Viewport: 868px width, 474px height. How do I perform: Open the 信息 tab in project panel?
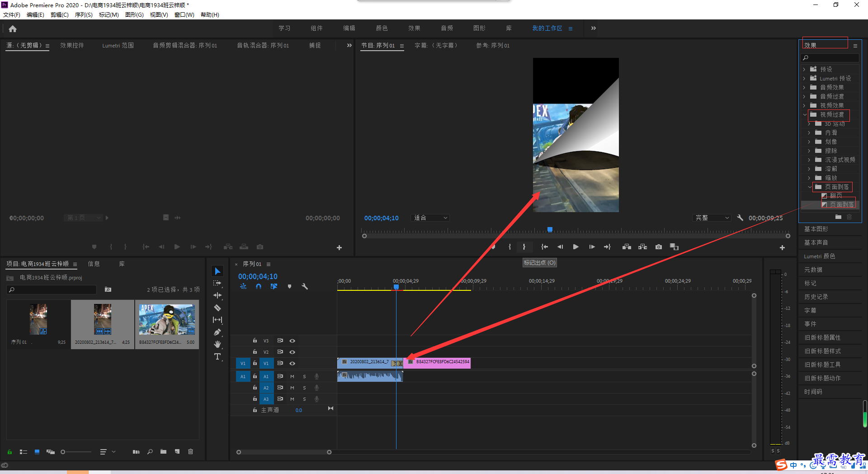(94, 264)
